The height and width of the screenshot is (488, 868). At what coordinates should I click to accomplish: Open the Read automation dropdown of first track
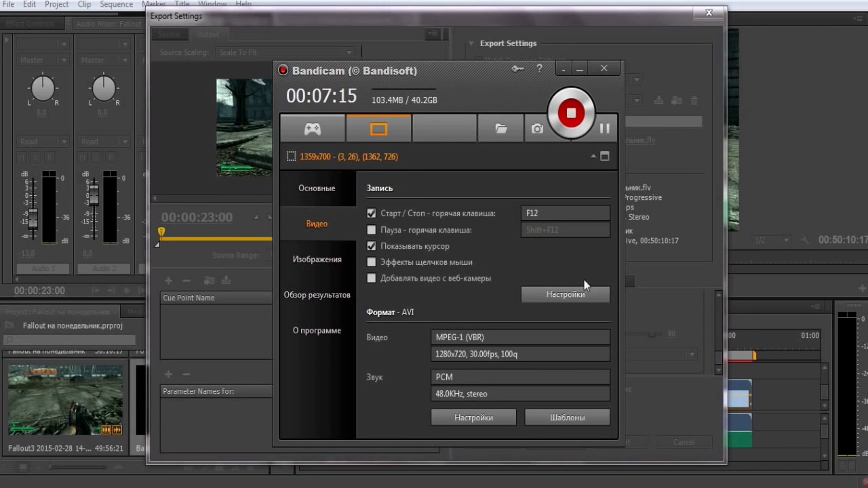coord(43,142)
